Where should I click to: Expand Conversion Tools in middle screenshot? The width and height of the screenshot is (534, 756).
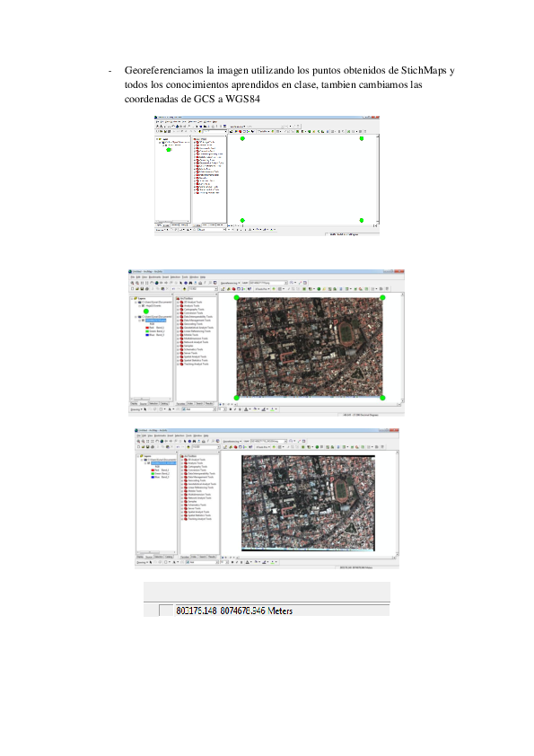click(178, 313)
